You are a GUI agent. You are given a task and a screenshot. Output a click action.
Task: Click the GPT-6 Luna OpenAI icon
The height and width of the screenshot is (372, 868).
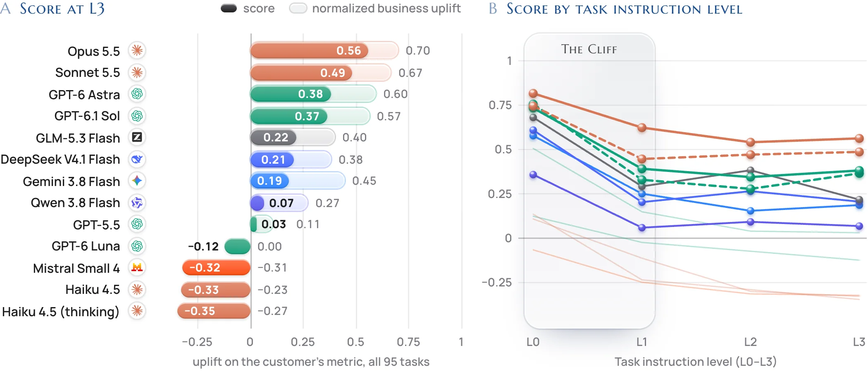pos(137,246)
